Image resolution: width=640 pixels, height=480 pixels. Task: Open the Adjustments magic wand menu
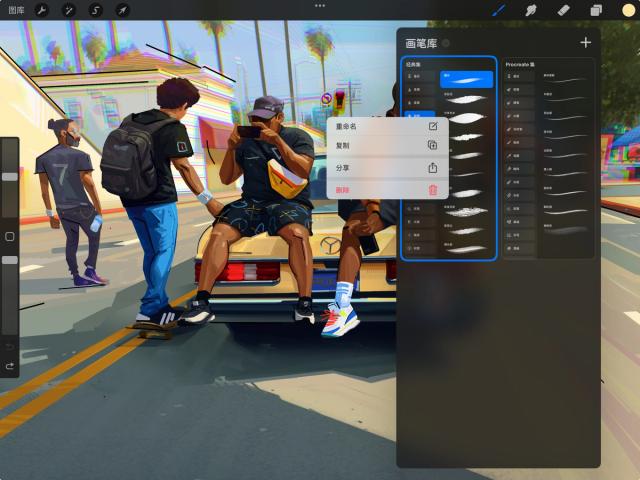[x=69, y=10]
